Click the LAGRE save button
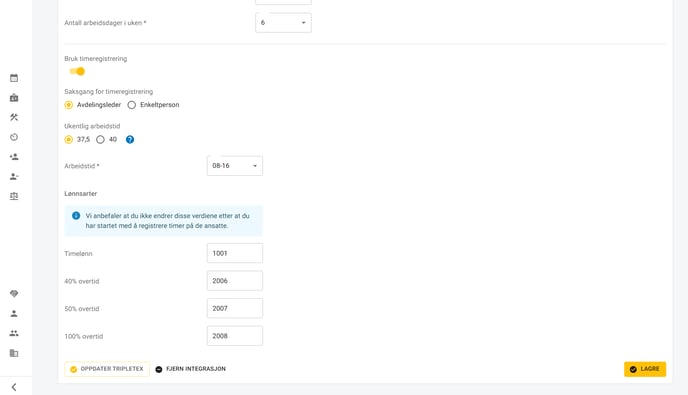This screenshot has width=688, height=395. tap(645, 369)
